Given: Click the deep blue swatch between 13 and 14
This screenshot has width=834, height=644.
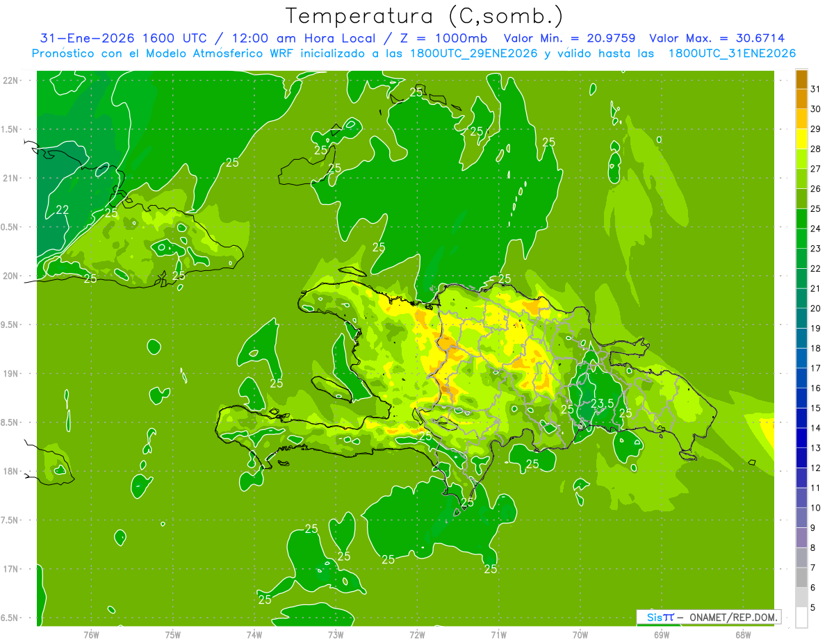Looking at the screenshot, I should click(x=801, y=438).
